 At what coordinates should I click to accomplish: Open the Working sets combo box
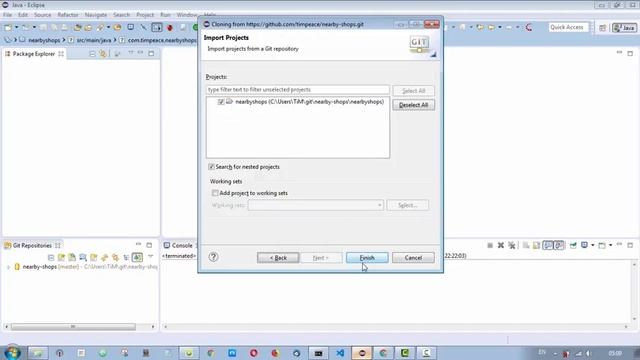point(316,205)
